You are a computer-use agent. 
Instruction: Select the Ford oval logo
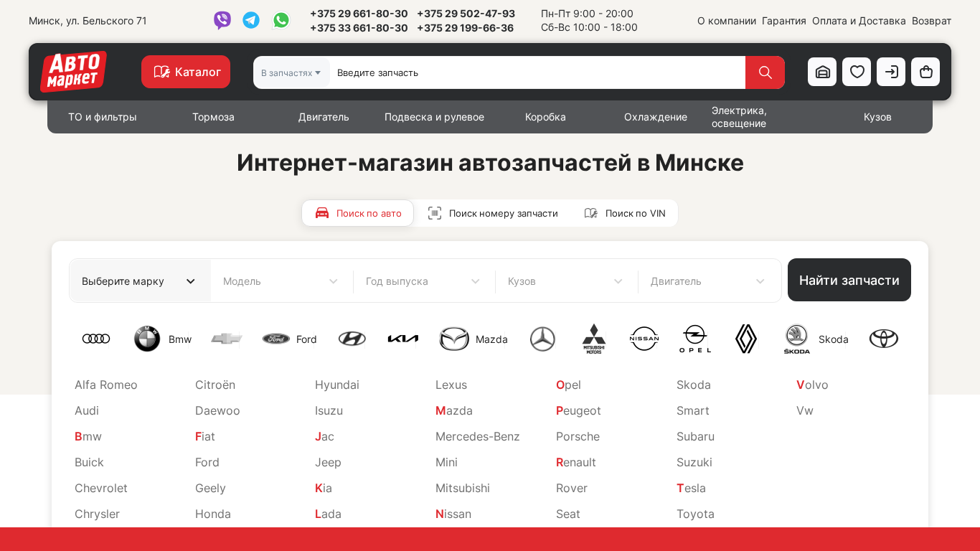276,339
